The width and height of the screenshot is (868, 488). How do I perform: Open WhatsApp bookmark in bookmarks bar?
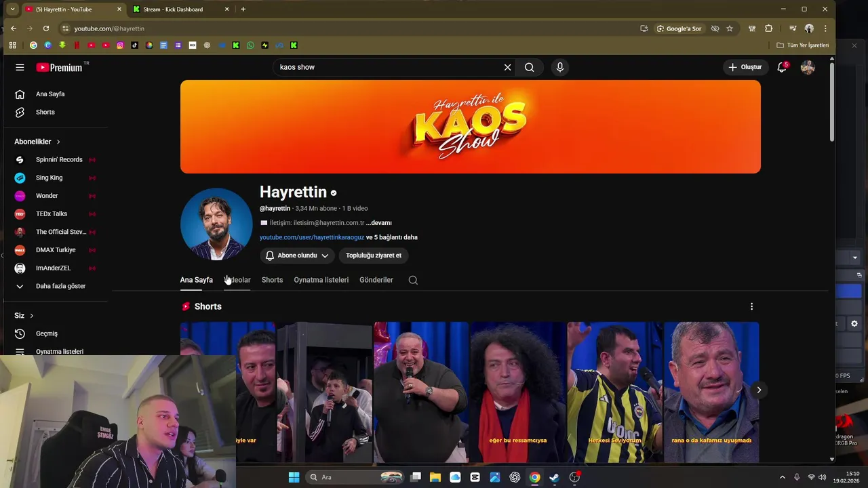[x=250, y=45]
